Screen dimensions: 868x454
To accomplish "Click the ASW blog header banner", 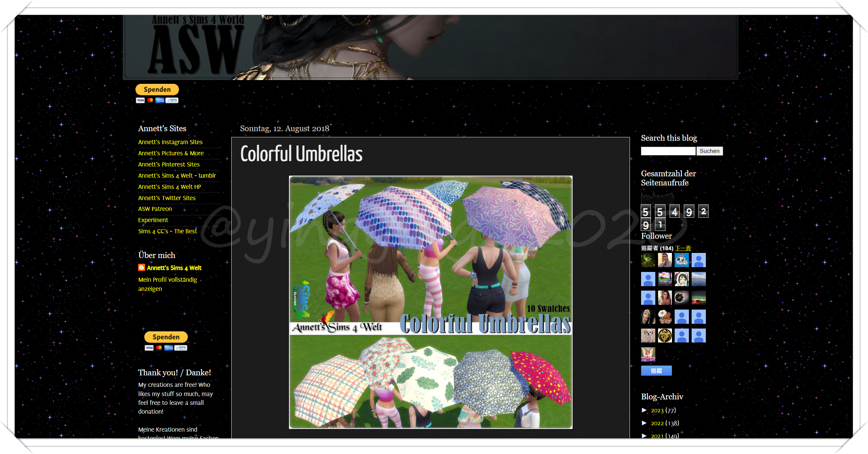I will tap(430, 47).
